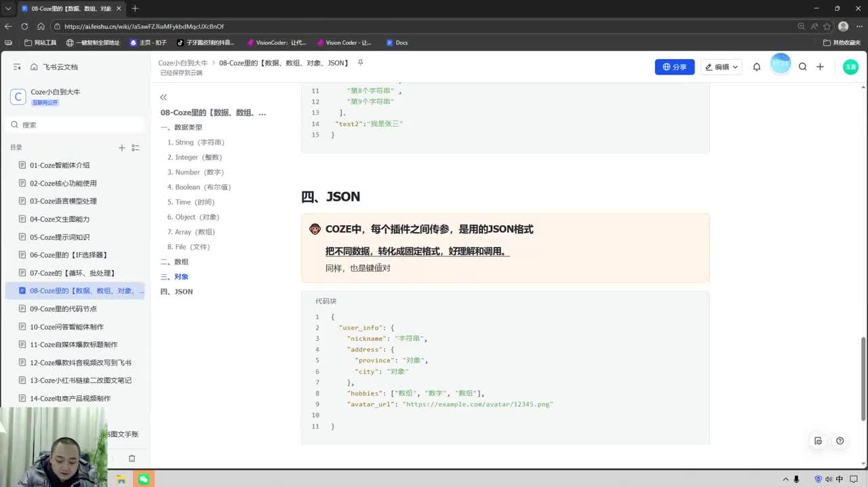
Task: Open document 07-Coze的【循环、批处理】
Action: click(75, 273)
